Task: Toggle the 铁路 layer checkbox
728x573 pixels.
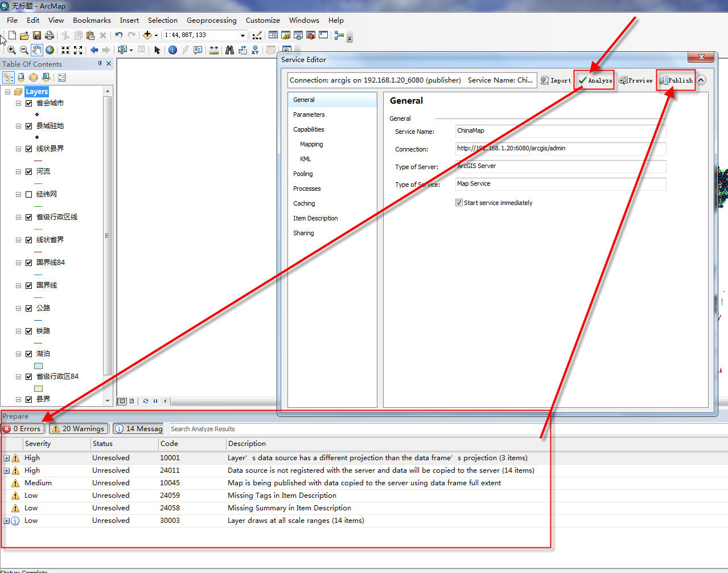Action: click(28, 331)
